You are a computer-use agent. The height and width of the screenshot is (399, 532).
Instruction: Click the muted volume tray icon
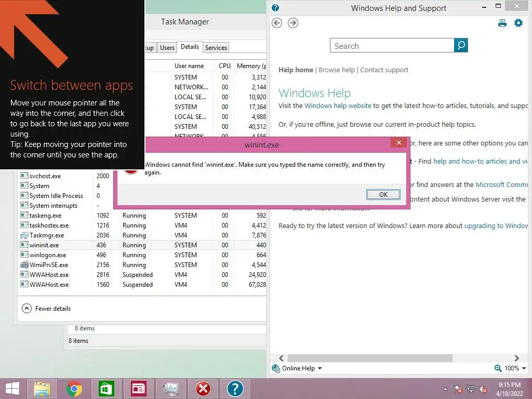coord(483,389)
